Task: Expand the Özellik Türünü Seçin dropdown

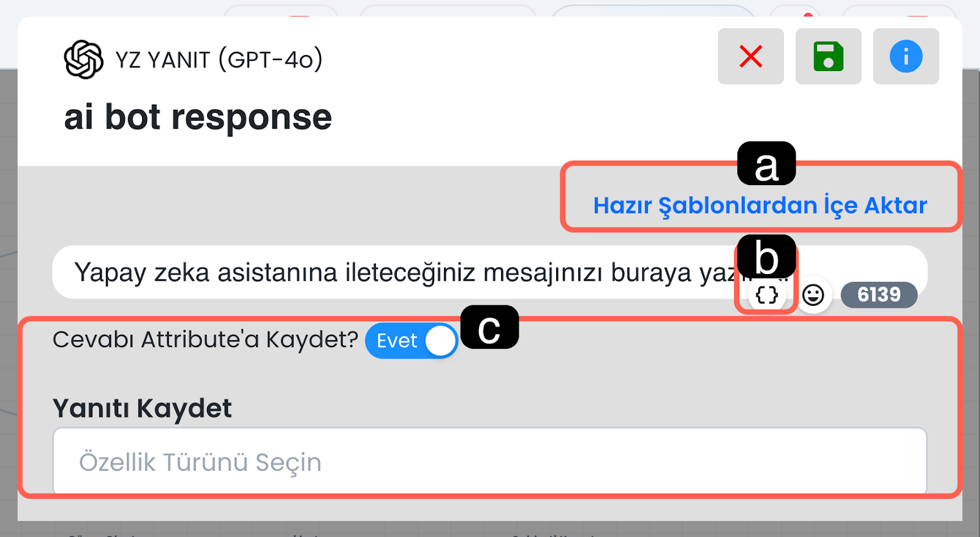Action: [489, 462]
